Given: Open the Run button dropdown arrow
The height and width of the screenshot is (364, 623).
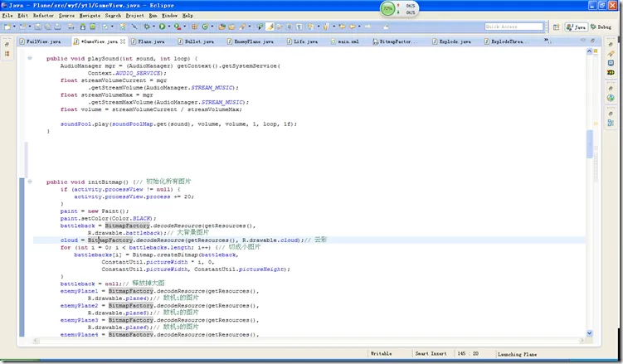Looking at the screenshot, I should coord(169,27).
